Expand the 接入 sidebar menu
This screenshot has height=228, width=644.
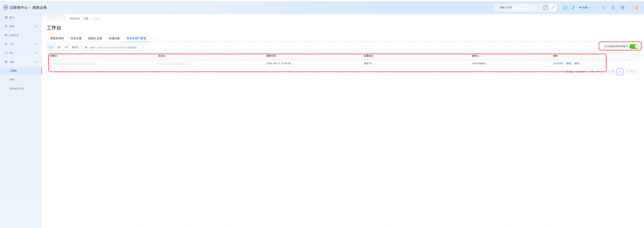pos(36,53)
